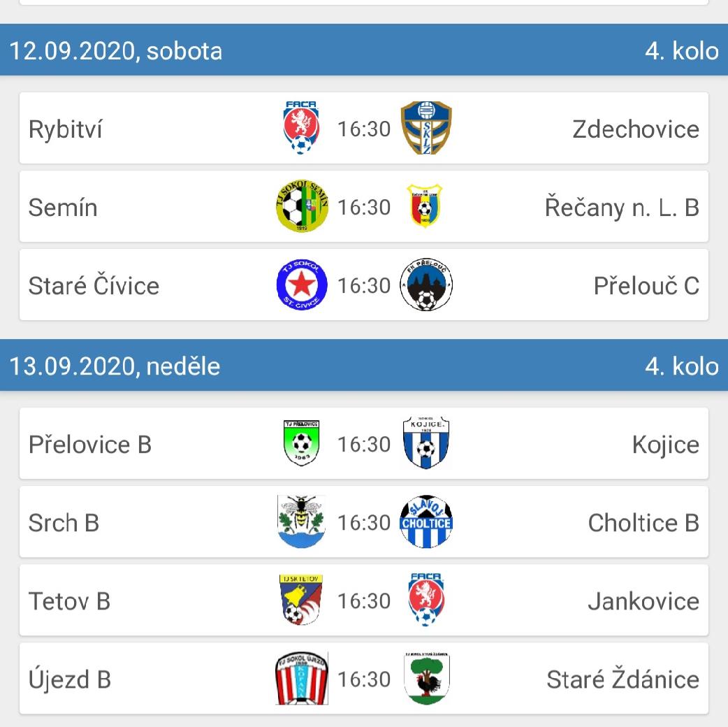Click the Sokol Újezd striped logo
728x727 pixels.
pyautogui.click(x=302, y=678)
